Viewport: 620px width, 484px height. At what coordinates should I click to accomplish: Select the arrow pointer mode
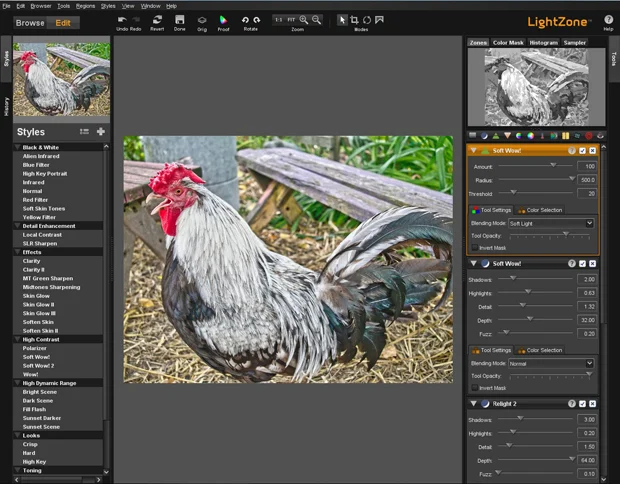pyautogui.click(x=342, y=20)
